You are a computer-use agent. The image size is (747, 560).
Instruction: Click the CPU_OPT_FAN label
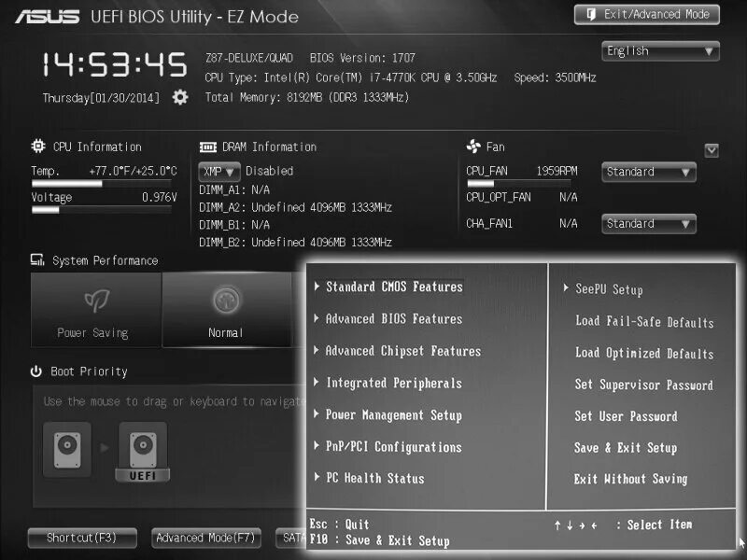[x=499, y=197]
